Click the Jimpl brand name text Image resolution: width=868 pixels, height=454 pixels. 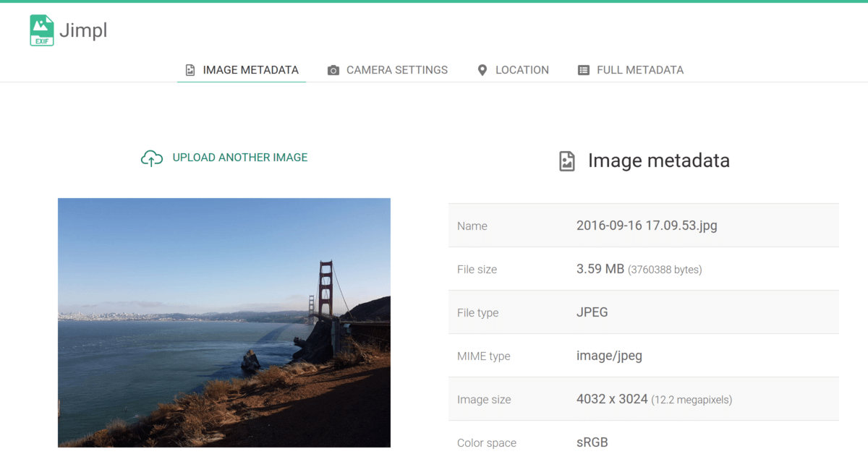pyautogui.click(x=82, y=31)
